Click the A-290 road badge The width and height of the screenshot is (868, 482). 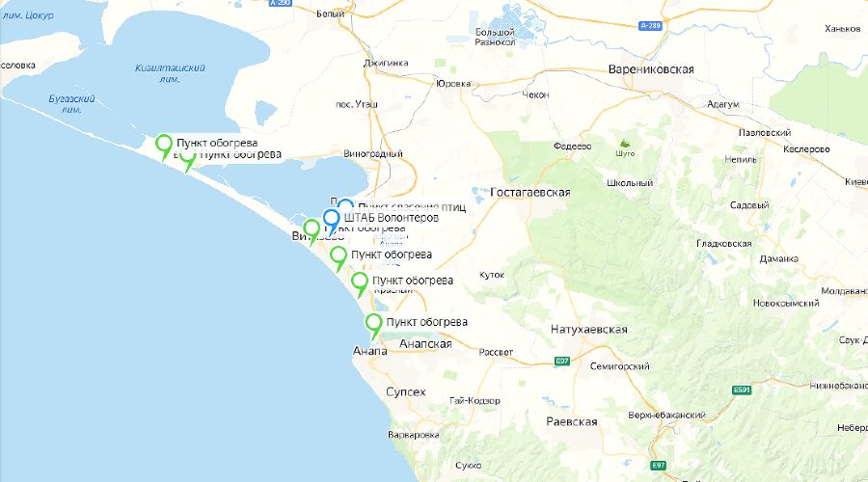point(281,3)
